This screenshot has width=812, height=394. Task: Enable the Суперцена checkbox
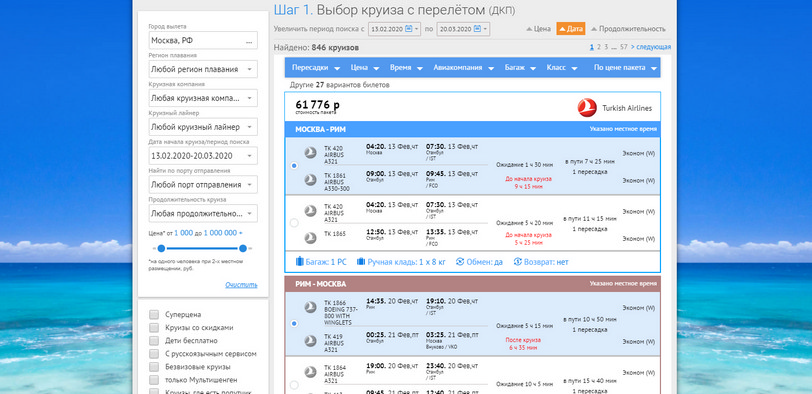pos(153,314)
